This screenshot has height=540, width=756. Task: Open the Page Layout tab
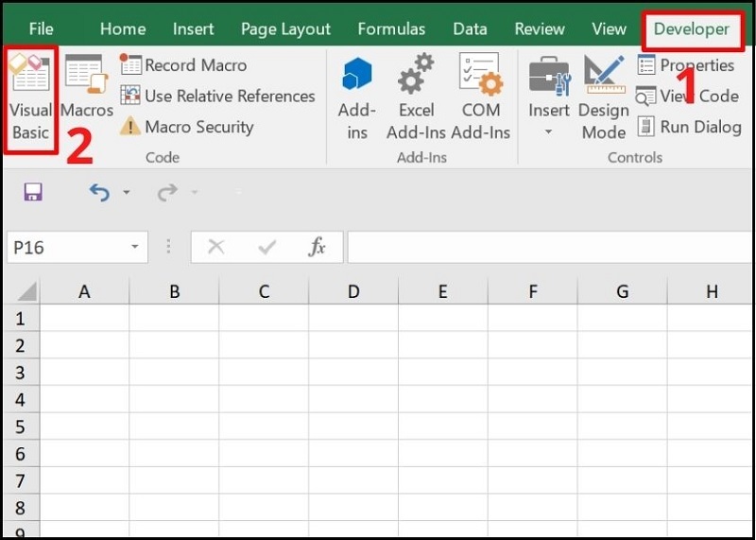coord(285,28)
